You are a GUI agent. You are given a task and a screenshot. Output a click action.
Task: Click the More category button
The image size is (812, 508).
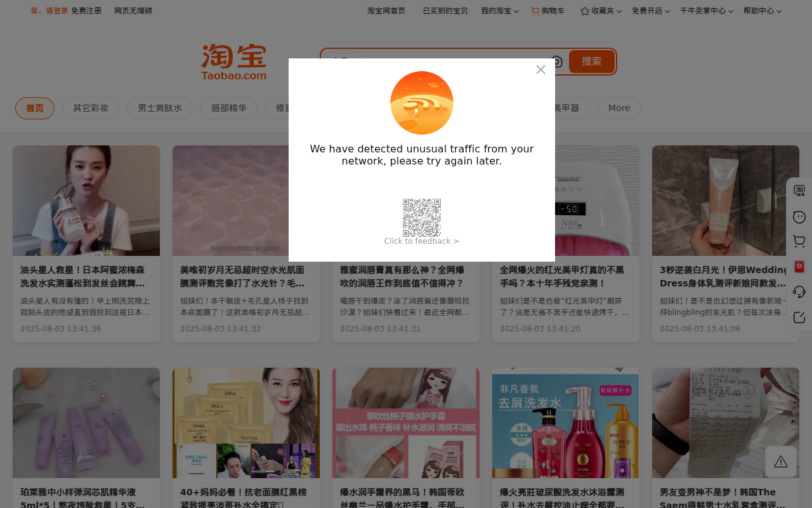pyautogui.click(x=619, y=108)
